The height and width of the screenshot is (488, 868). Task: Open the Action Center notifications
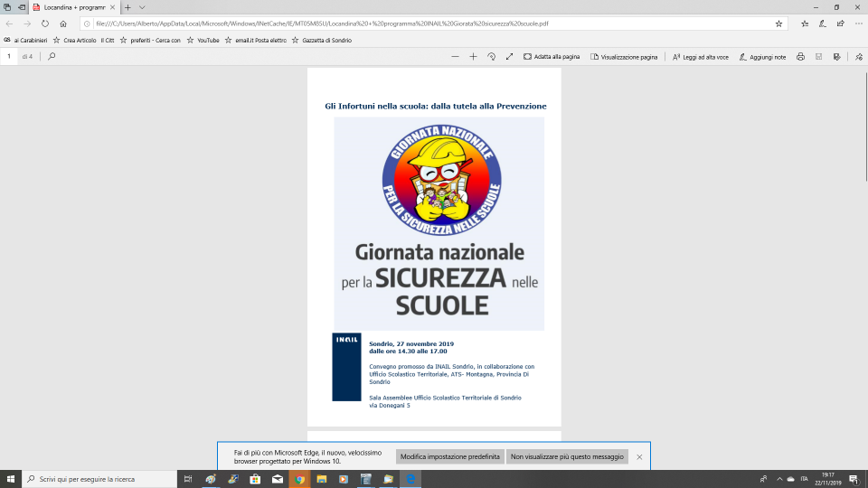tap(854, 479)
